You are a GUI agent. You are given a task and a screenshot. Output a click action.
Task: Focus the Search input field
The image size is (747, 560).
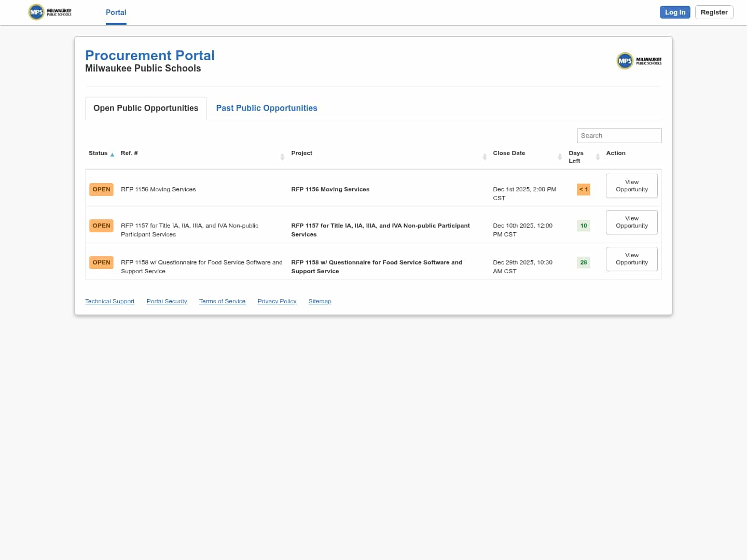[x=619, y=135]
